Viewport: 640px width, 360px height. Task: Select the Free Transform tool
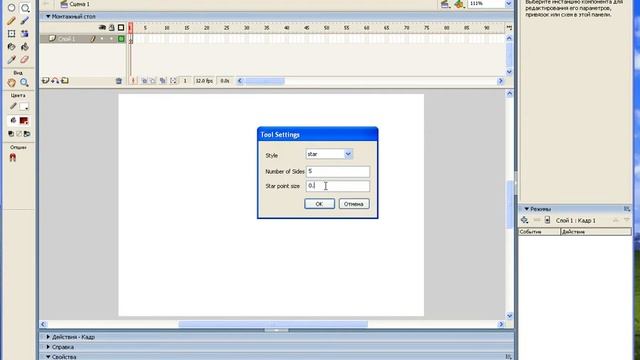(x=11, y=34)
